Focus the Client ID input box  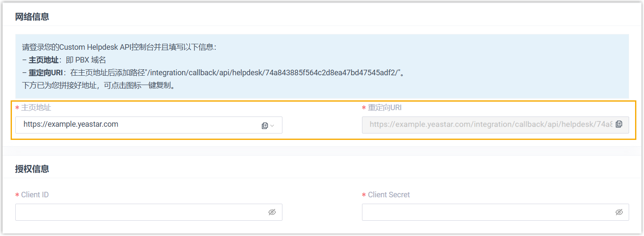coord(140,212)
